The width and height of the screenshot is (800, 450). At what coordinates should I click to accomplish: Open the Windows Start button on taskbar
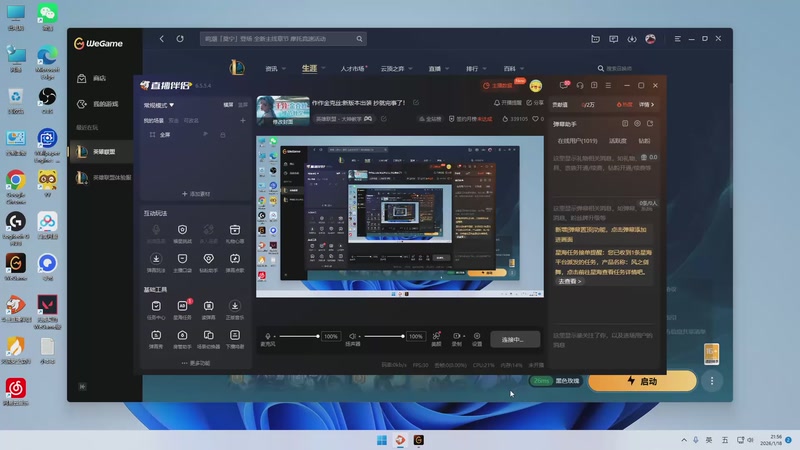382,440
